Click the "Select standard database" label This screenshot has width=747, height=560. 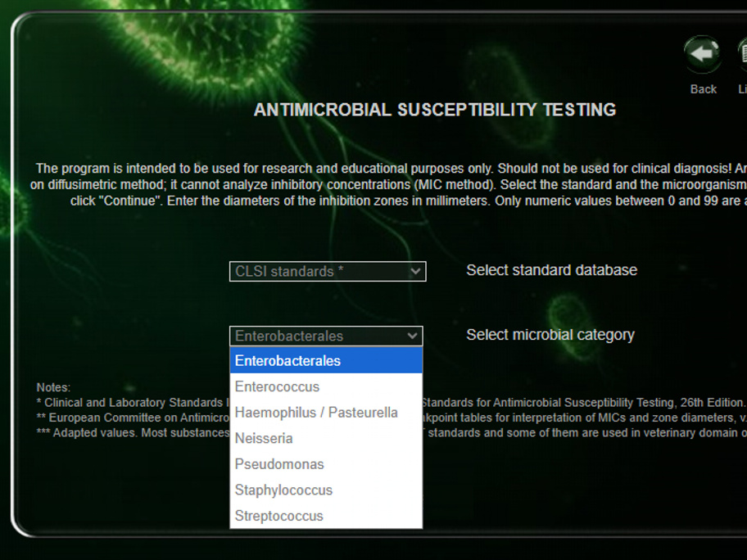[x=551, y=270]
